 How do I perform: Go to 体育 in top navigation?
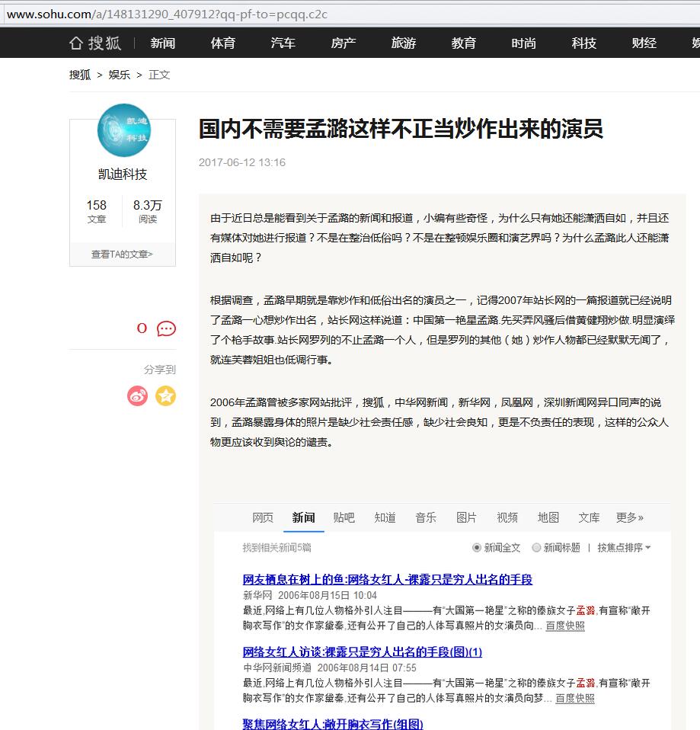click(x=223, y=43)
